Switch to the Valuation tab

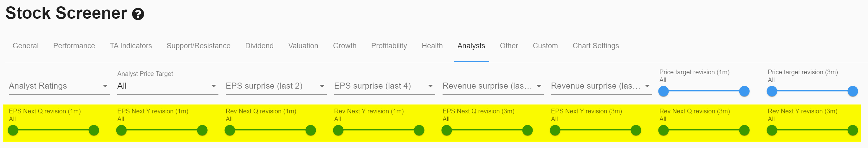pyautogui.click(x=303, y=46)
